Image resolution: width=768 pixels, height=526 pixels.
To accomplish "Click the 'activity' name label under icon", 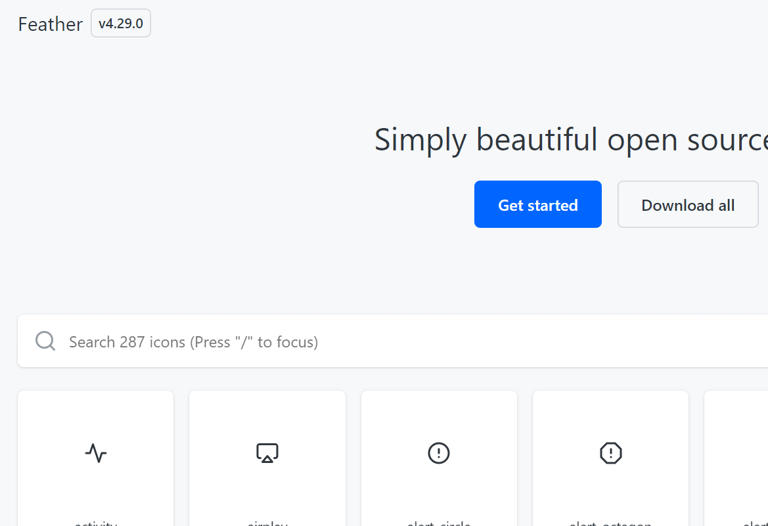I will [96, 524].
